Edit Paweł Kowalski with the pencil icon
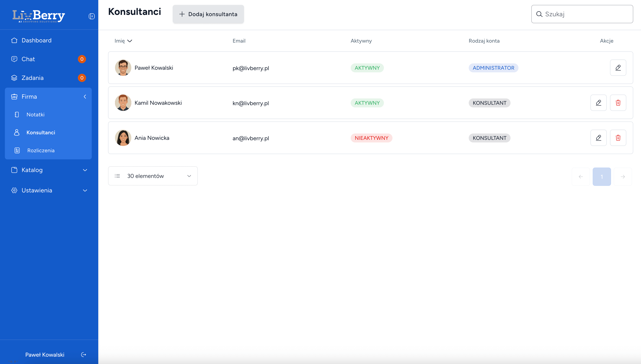 [x=618, y=68]
